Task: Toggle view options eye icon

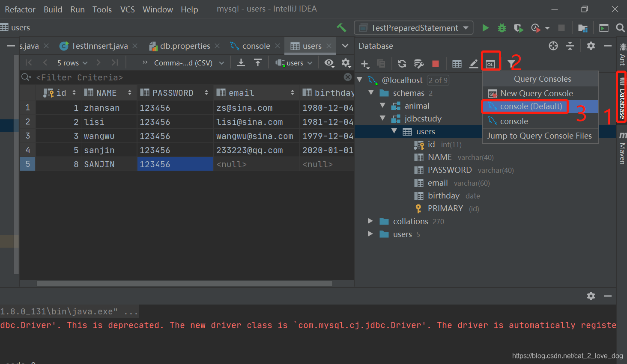Action: [329, 63]
